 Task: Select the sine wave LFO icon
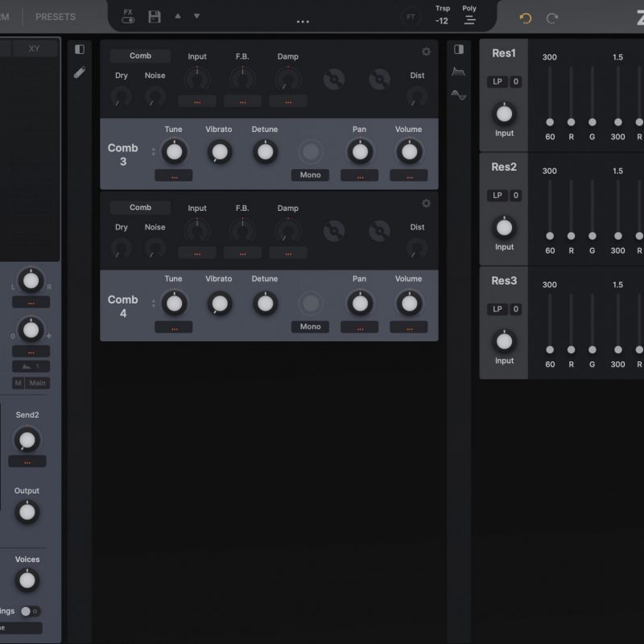[x=458, y=95]
